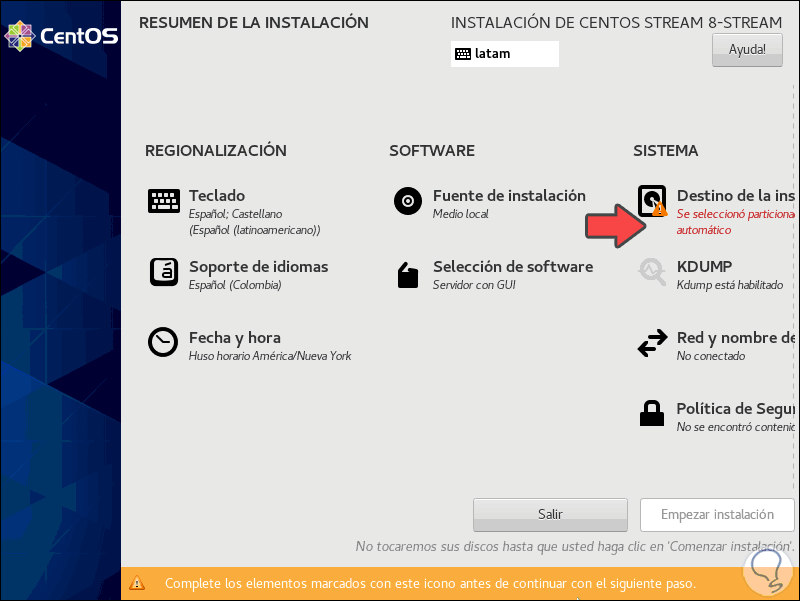This screenshot has height=601, width=800.
Task: Open the Teclado settings label
Action: pyautogui.click(x=217, y=195)
